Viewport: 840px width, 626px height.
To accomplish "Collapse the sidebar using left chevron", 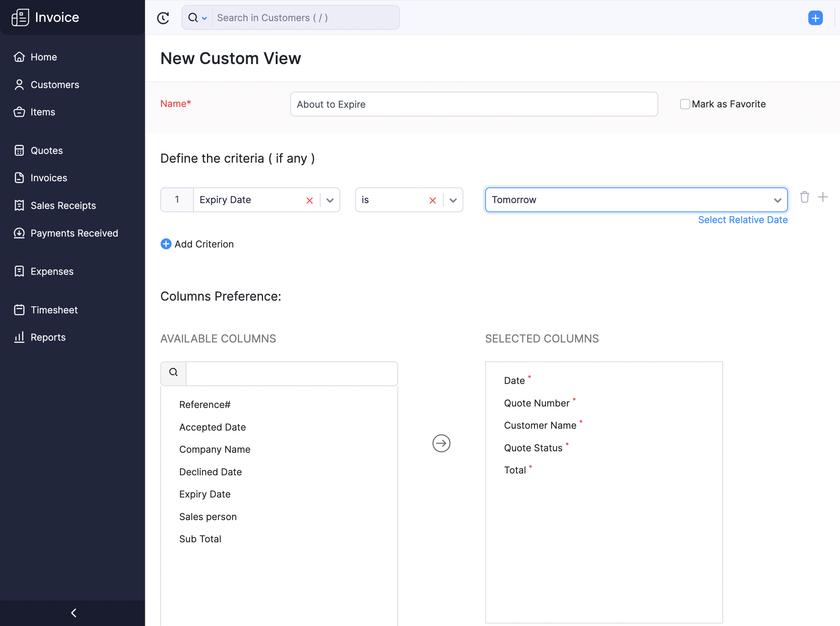I will [x=74, y=613].
